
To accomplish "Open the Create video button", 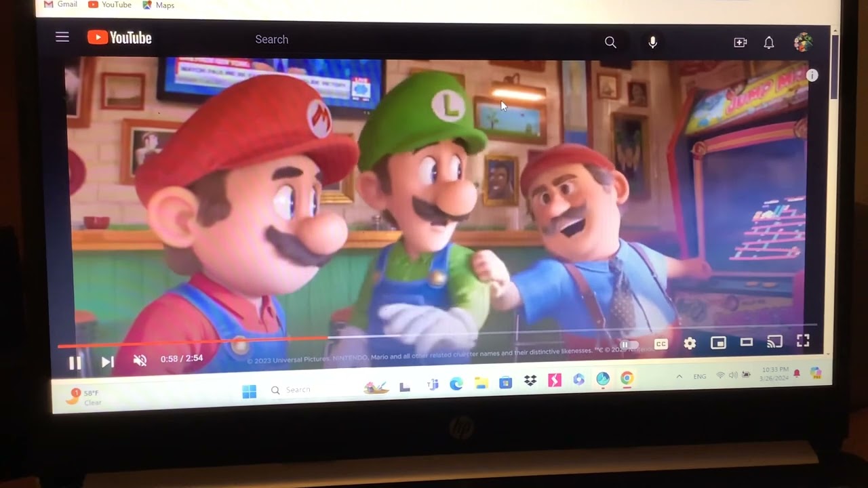I will [741, 42].
